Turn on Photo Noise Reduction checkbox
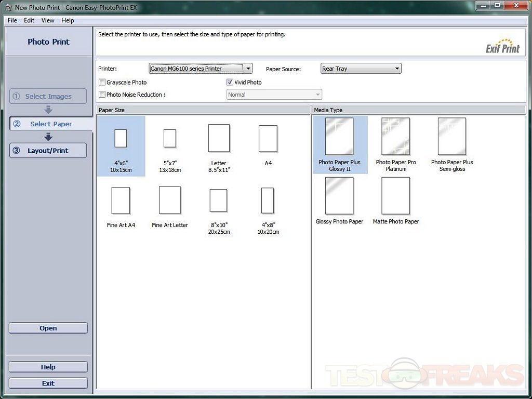 pyautogui.click(x=102, y=95)
